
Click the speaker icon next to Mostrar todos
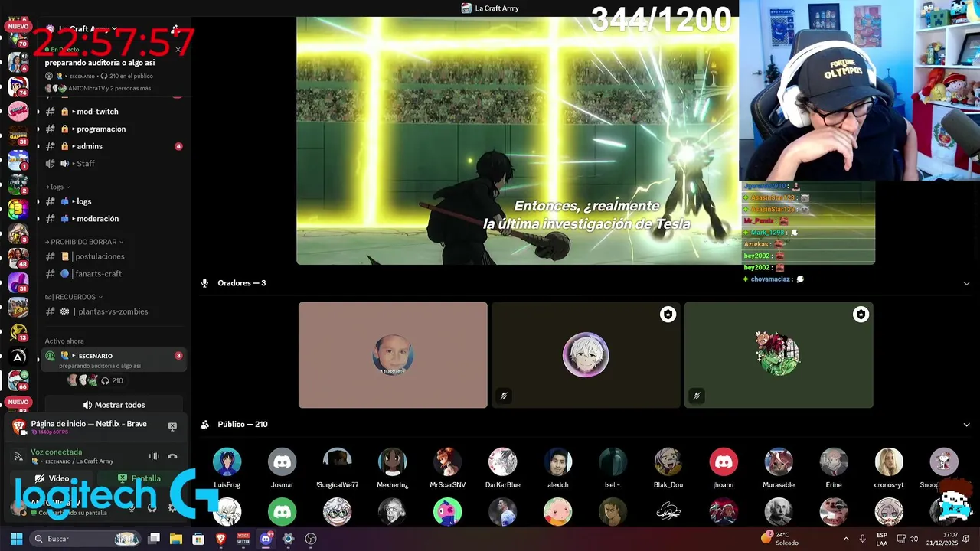[87, 405]
